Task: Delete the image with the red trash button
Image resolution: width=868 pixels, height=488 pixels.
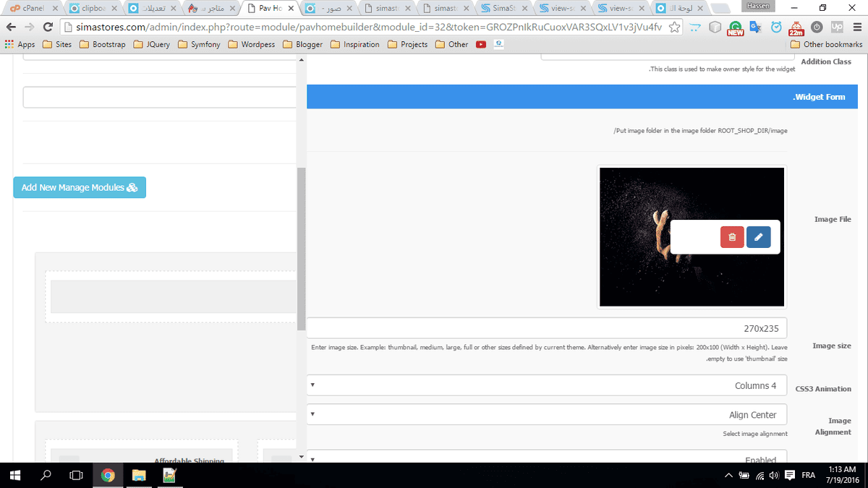Action: [732, 237]
